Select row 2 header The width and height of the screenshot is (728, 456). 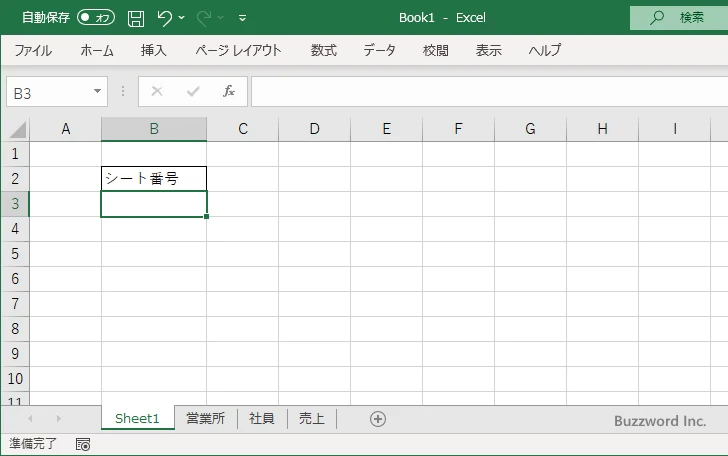(15, 179)
